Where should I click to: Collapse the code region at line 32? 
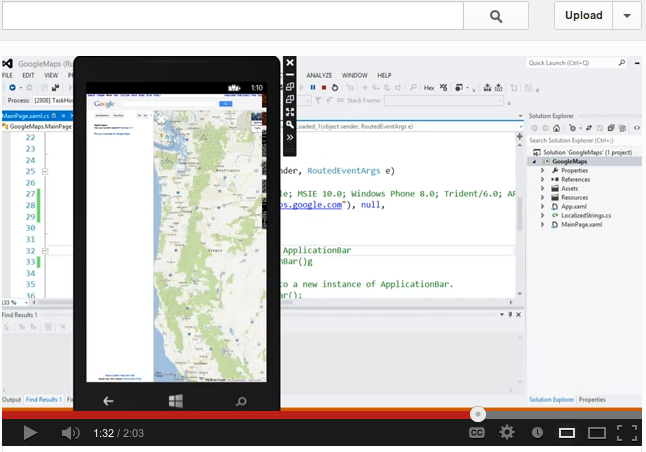coord(45,251)
